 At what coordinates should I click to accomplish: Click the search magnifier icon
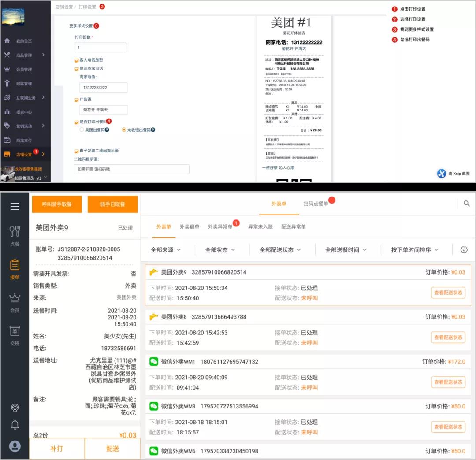(467, 204)
